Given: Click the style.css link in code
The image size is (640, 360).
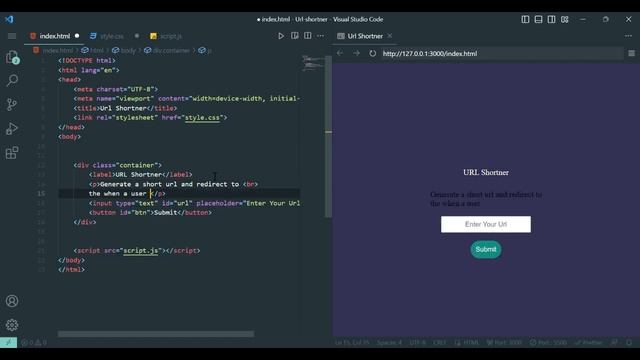Looking at the screenshot, I should 202,118.
